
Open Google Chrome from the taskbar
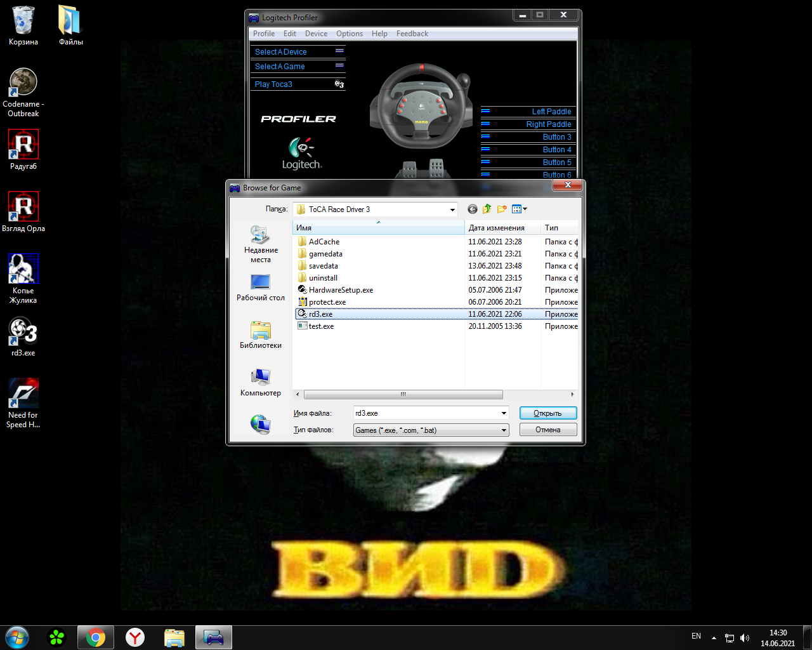(96, 637)
